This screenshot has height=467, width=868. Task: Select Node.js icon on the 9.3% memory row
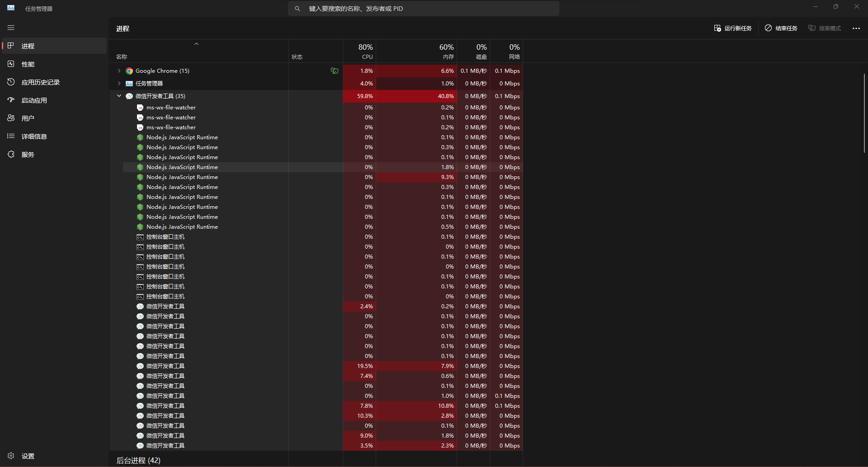click(x=140, y=177)
